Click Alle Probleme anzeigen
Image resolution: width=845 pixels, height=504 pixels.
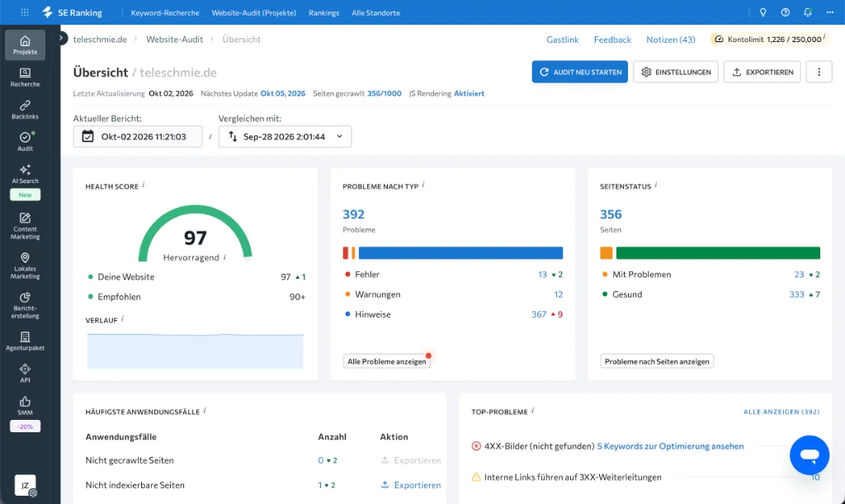pyautogui.click(x=386, y=361)
